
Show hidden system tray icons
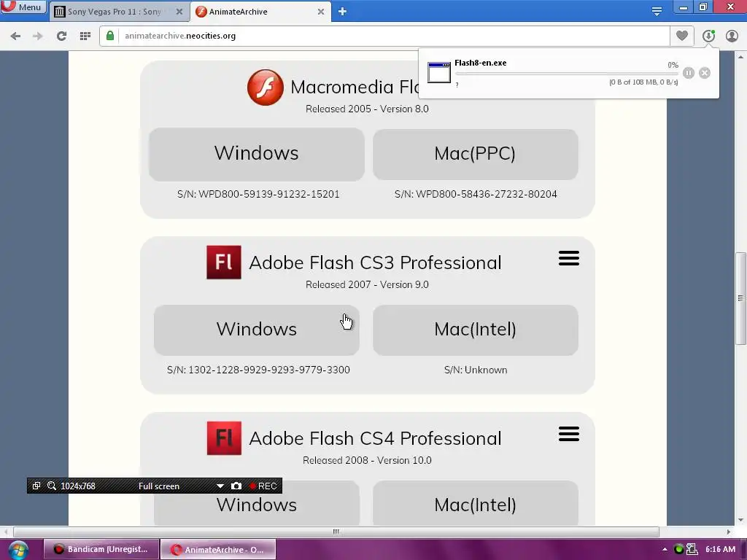click(x=665, y=549)
